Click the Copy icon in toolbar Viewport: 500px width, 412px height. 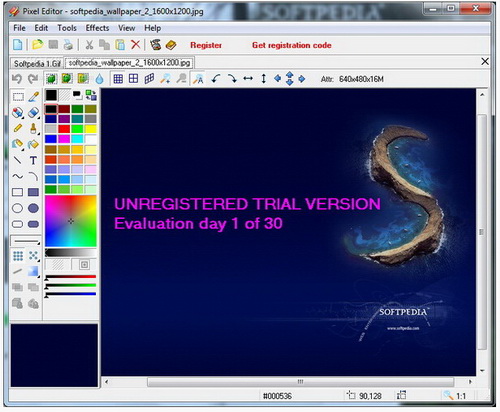click(104, 45)
